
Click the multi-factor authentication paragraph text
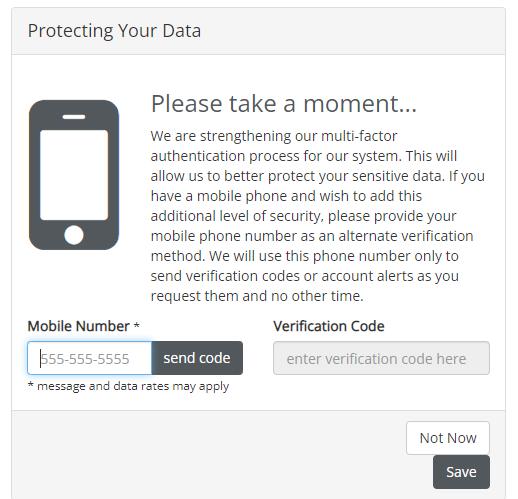[318, 216]
